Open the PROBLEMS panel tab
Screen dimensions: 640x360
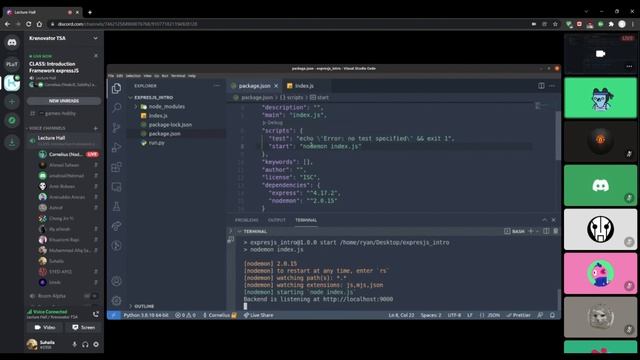tap(247, 220)
